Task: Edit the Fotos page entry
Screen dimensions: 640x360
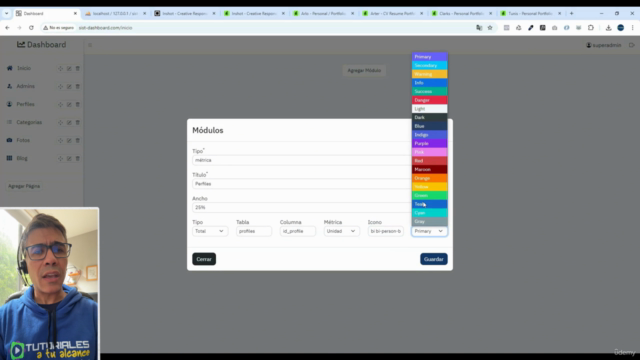Action: 69,140
